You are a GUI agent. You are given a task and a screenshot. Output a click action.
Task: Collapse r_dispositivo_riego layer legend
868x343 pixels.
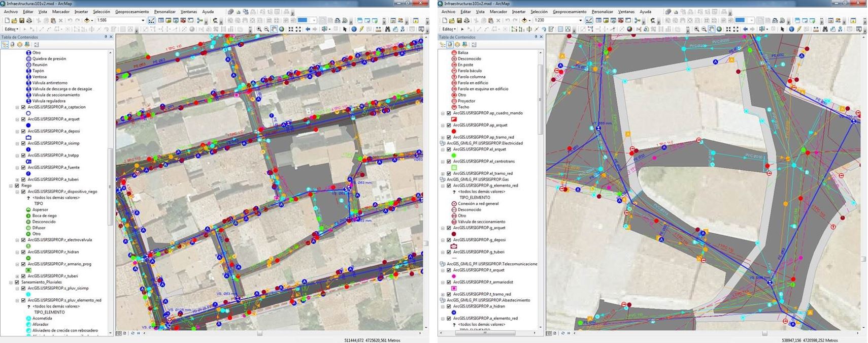(x=17, y=192)
